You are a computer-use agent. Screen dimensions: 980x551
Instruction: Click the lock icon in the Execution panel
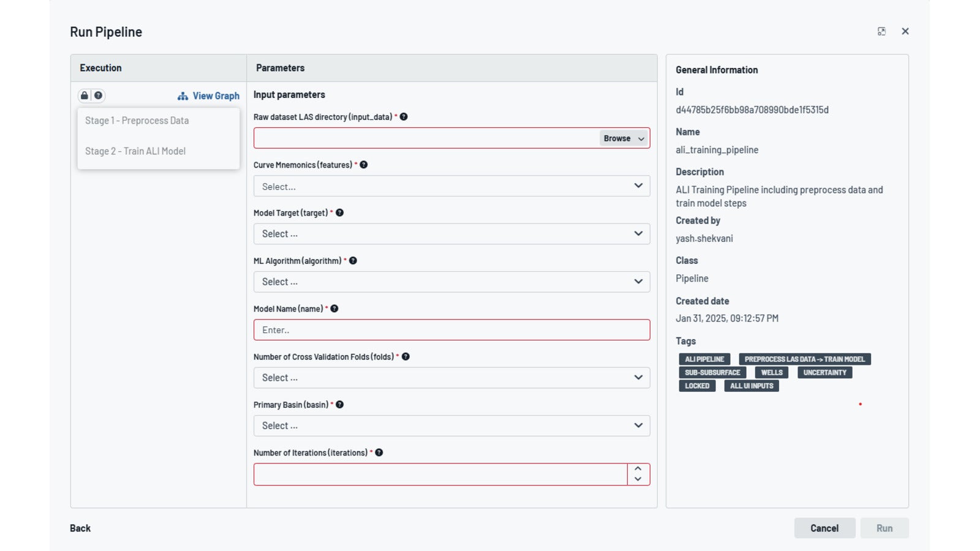[x=83, y=96]
